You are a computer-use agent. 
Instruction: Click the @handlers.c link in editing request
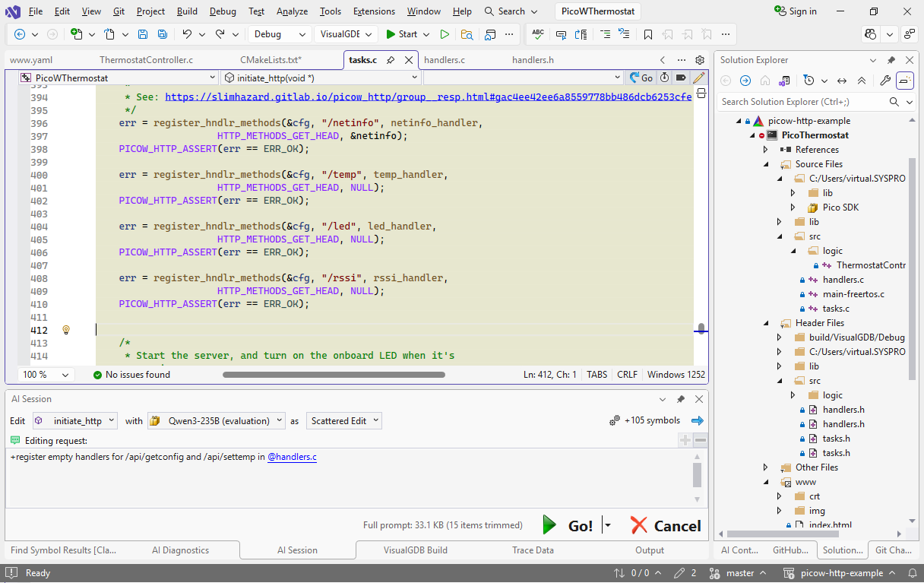292,457
